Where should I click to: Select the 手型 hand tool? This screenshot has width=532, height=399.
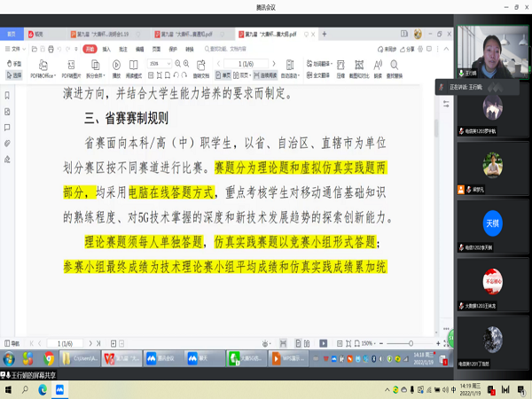coord(14,64)
